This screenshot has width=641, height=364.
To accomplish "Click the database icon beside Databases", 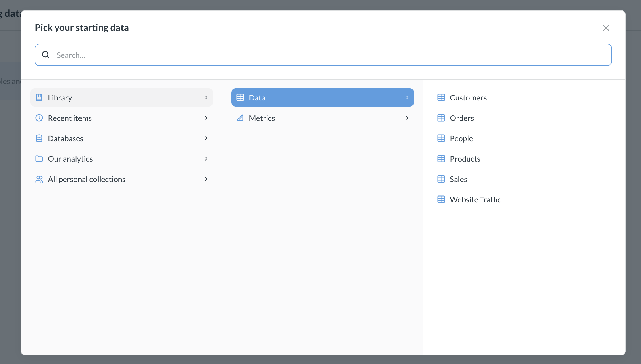I will [x=39, y=138].
